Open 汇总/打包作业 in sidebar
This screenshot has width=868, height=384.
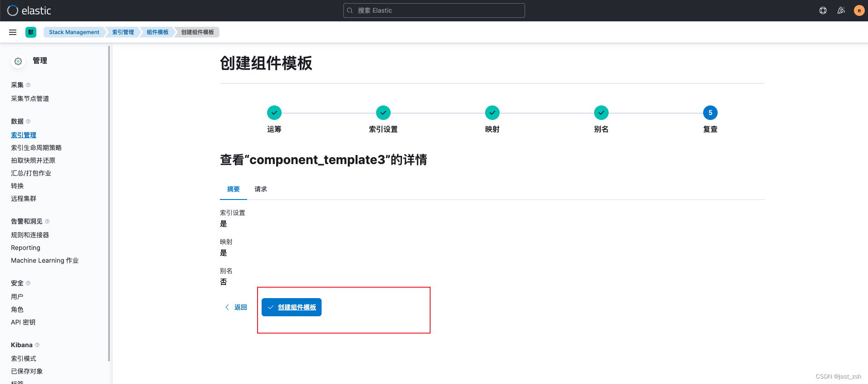point(31,173)
